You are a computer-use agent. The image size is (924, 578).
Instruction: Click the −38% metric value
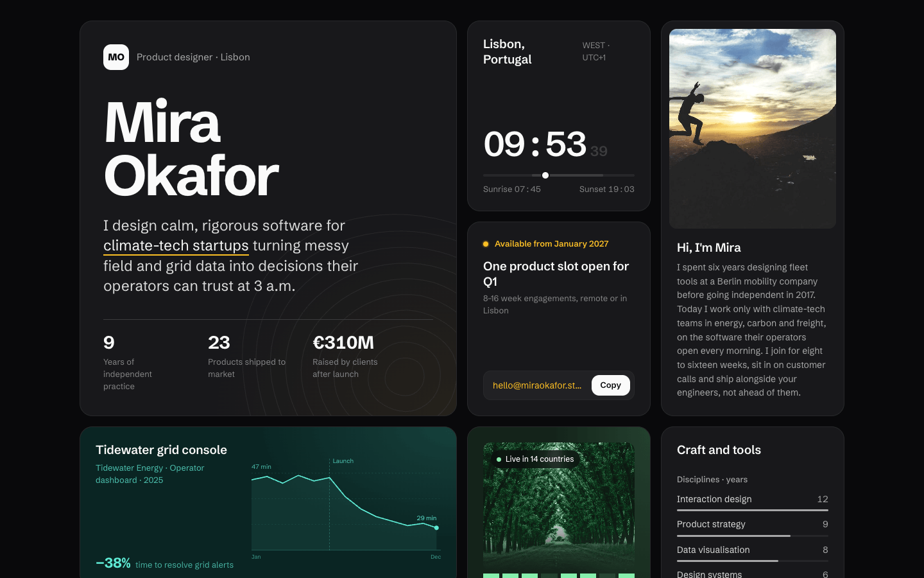coord(113,563)
